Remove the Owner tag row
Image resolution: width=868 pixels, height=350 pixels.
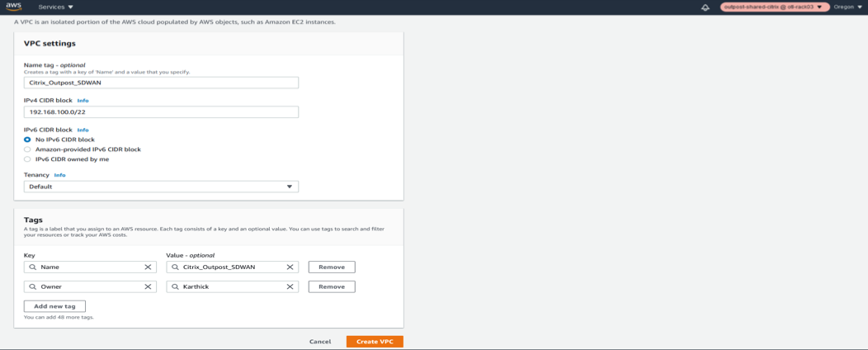(332, 287)
